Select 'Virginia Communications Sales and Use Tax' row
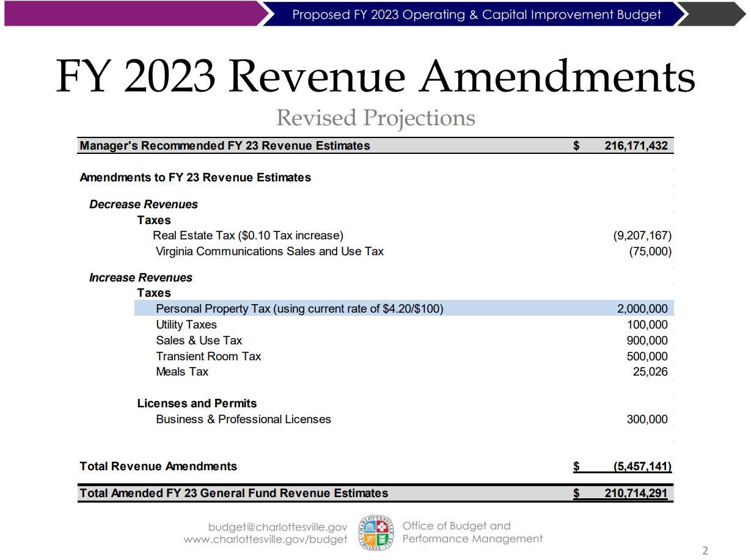The width and height of the screenshot is (751, 560). tap(269, 252)
